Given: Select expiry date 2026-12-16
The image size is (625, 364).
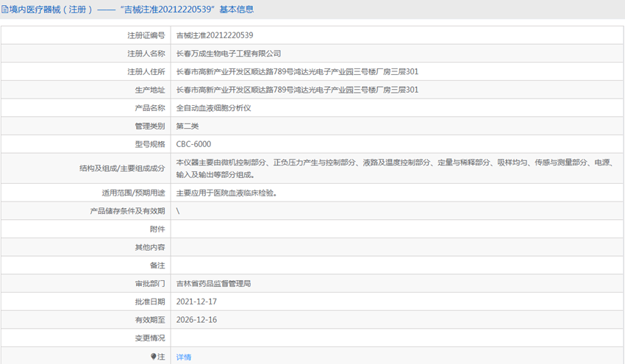Looking at the screenshot, I should 196,320.
